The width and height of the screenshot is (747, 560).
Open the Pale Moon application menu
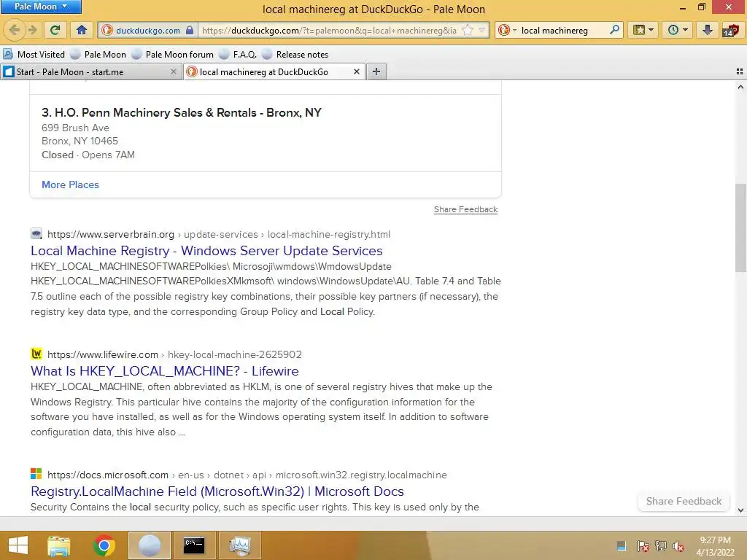41,7
